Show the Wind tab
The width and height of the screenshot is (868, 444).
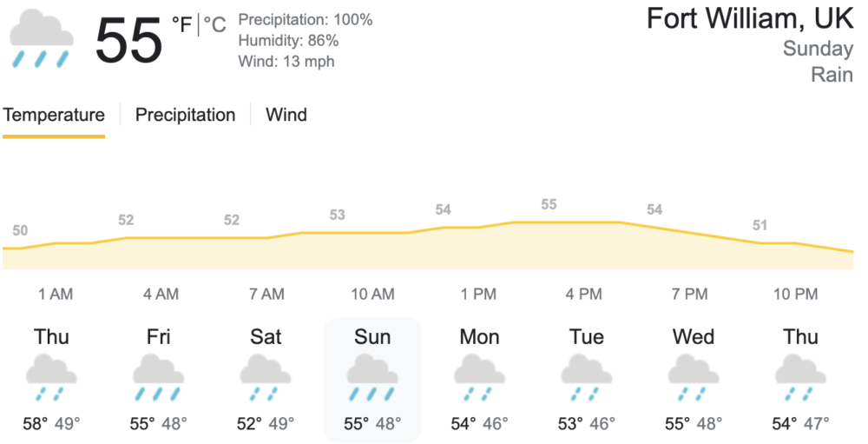286,115
